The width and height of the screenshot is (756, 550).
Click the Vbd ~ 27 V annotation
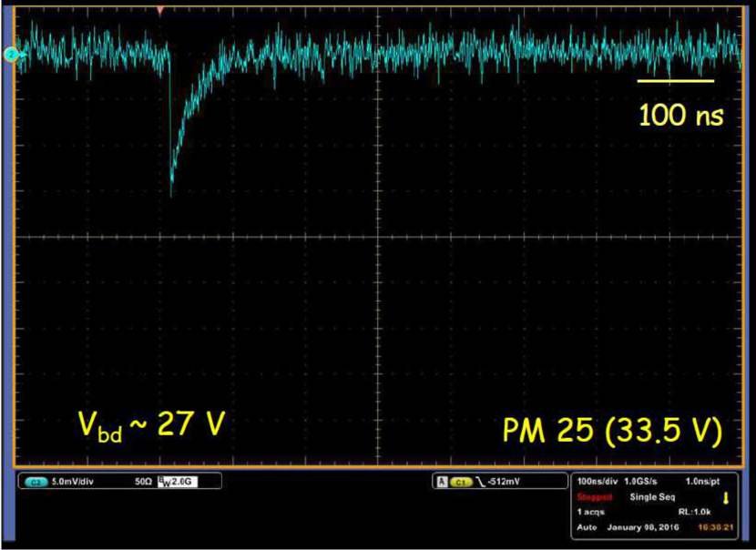coord(151,425)
